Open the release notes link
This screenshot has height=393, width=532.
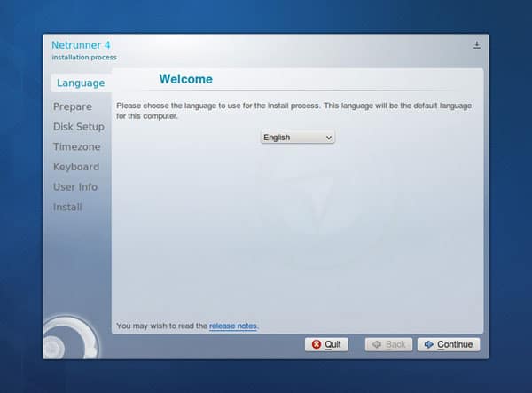point(233,326)
